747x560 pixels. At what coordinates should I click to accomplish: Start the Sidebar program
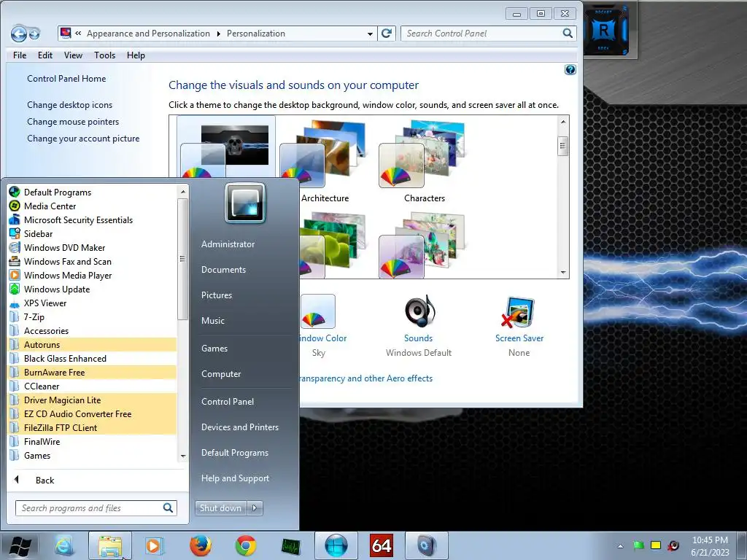93,234
